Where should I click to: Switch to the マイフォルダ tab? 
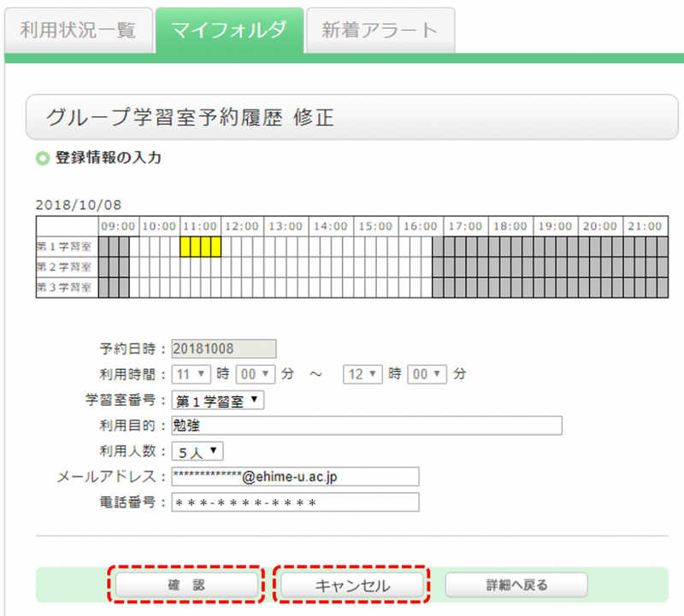(x=228, y=31)
